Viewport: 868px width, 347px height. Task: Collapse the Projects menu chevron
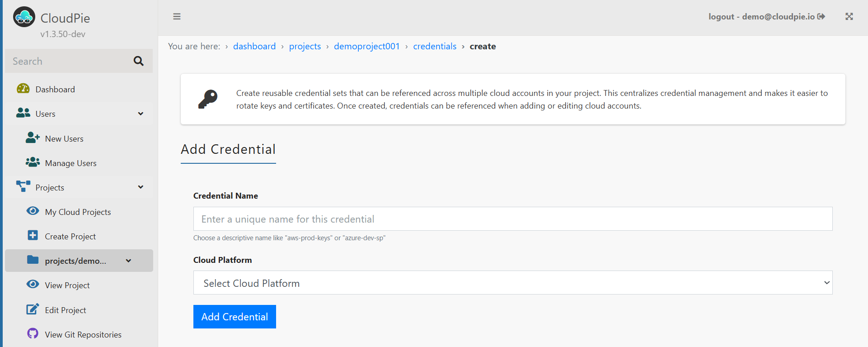tap(141, 187)
